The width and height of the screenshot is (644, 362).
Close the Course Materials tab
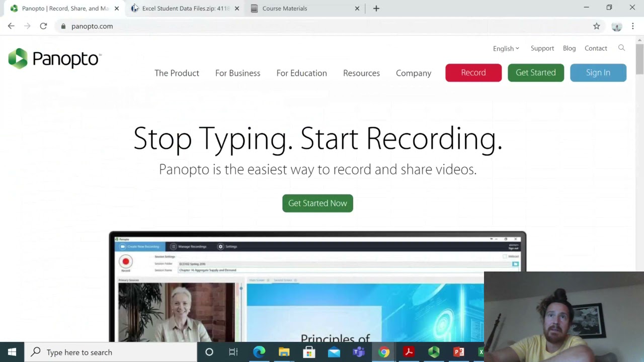(357, 9)
